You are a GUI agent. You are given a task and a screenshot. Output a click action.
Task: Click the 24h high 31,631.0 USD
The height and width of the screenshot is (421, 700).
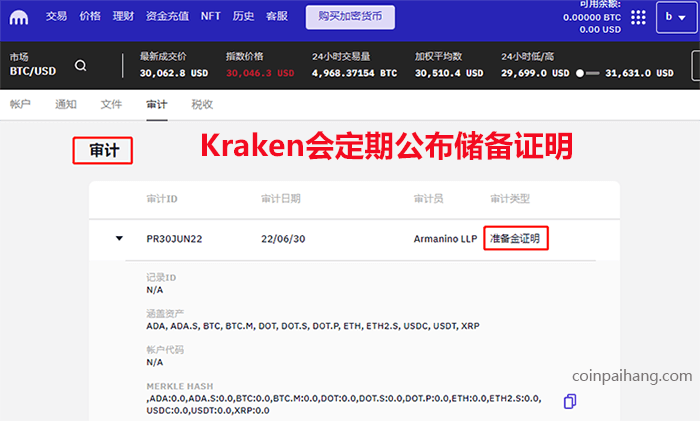[639, 73]
